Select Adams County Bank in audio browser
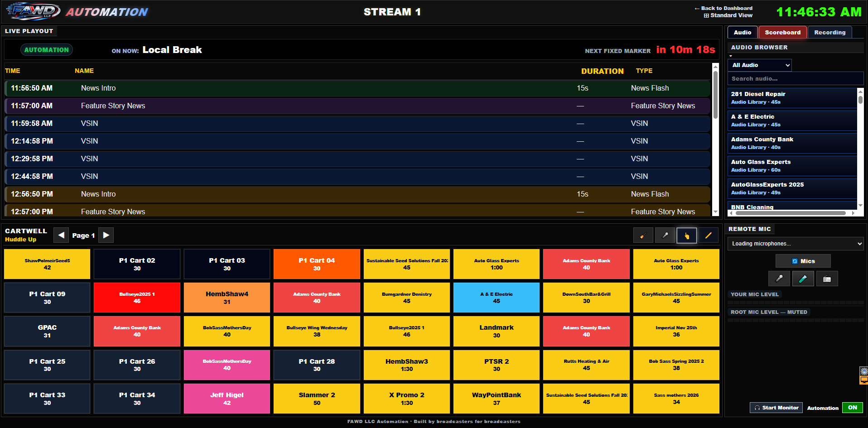Image resolution: width=868 pixels, height=428 pixels. pos(792,143)
